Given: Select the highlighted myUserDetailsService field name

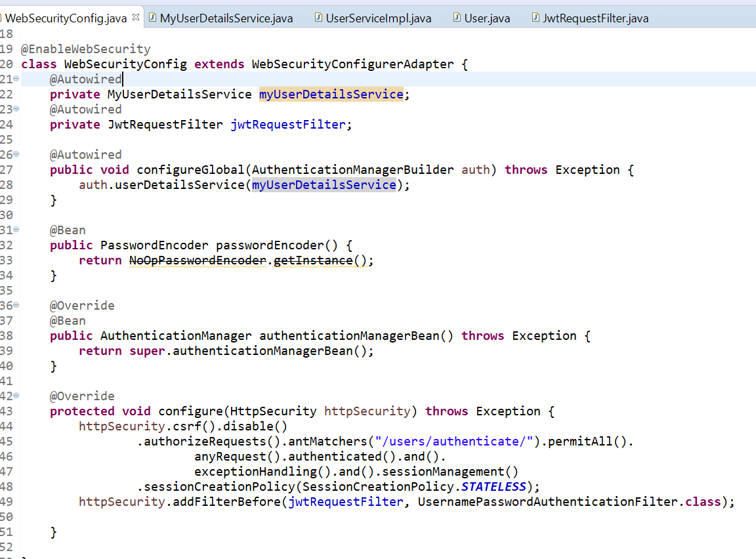Looking at the screenshot, I should pyautogui.click(x=330, y=94).
